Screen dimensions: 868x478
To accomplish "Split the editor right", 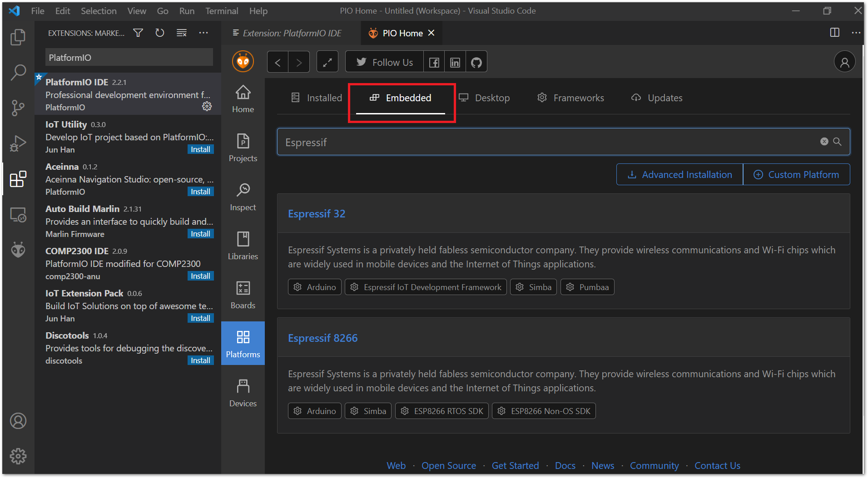I will [834, 33].
